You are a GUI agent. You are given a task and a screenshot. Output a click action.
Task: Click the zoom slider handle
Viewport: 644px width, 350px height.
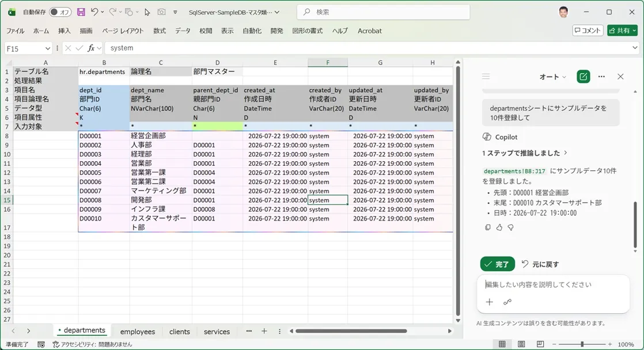582,344
